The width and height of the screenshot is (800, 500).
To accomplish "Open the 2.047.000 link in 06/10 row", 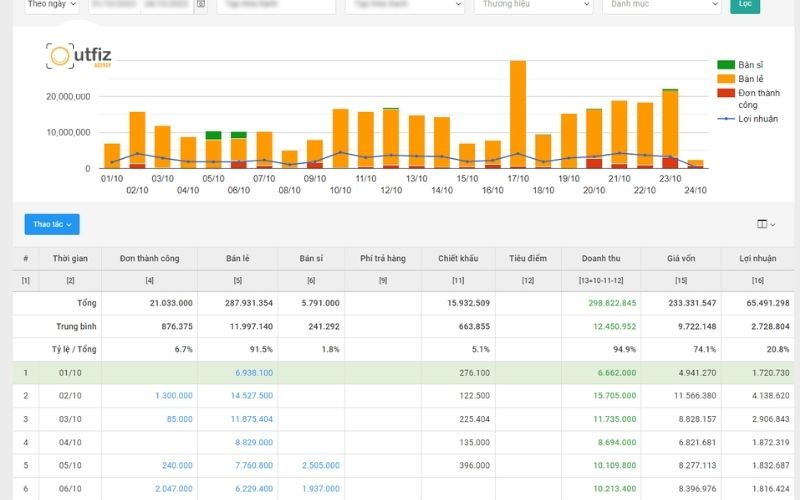I will pyautogui.click(x=174, y=489).
